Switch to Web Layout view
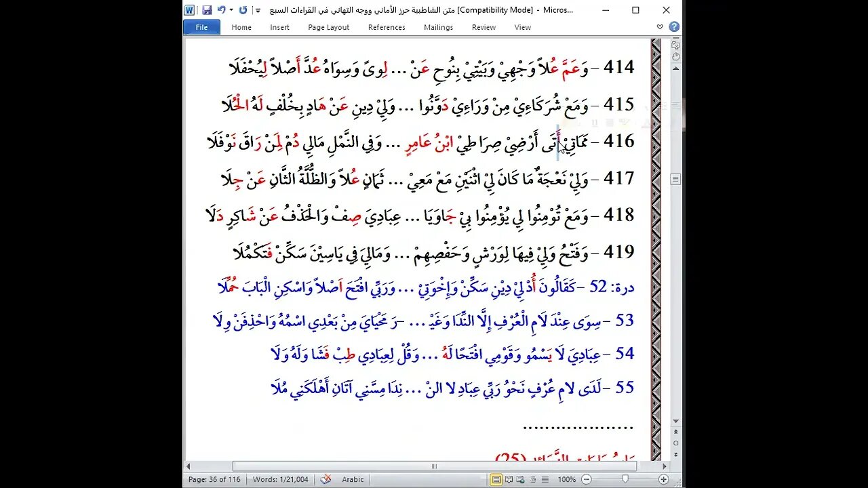The height and width of the screenshot is (488, 868). 521,479
